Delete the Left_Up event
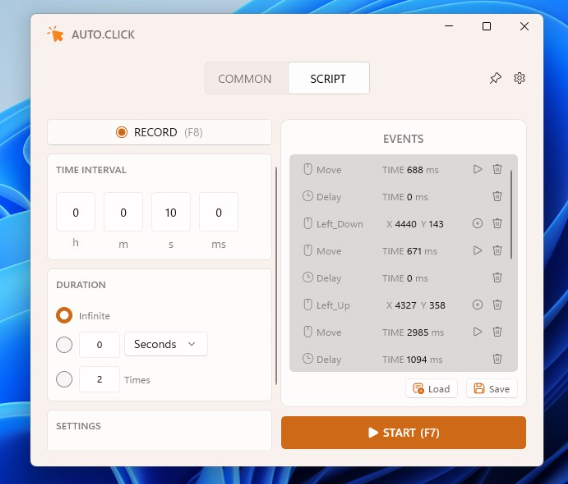Viewport: 568px width, 484px height. click(497, 305)
